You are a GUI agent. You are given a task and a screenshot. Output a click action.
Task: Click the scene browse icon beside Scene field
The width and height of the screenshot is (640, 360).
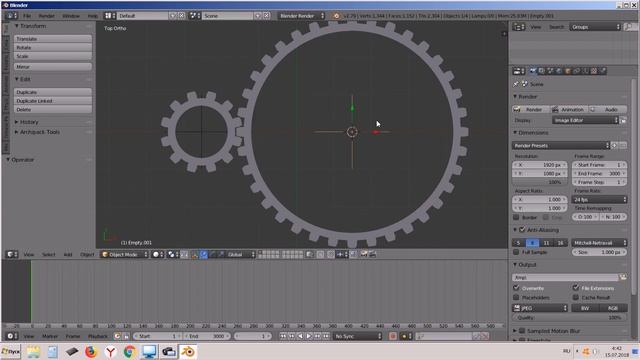click(x=195, y=16)
